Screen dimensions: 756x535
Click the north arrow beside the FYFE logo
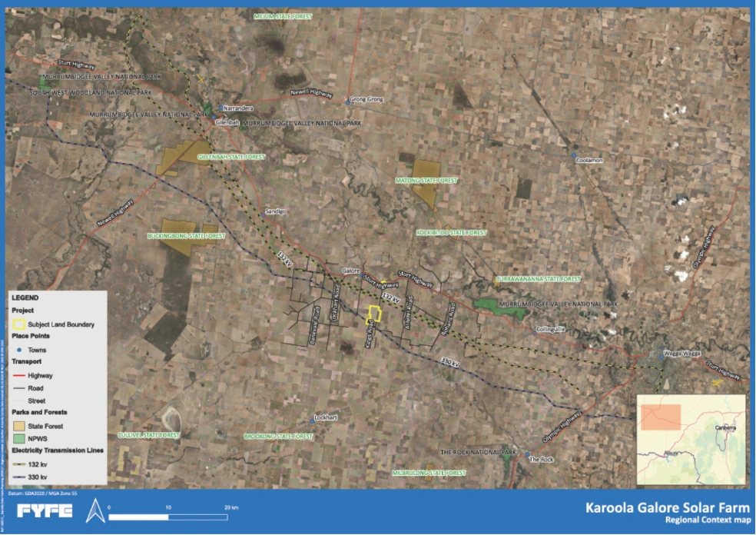pyautogui.click(x=95, y=510)
